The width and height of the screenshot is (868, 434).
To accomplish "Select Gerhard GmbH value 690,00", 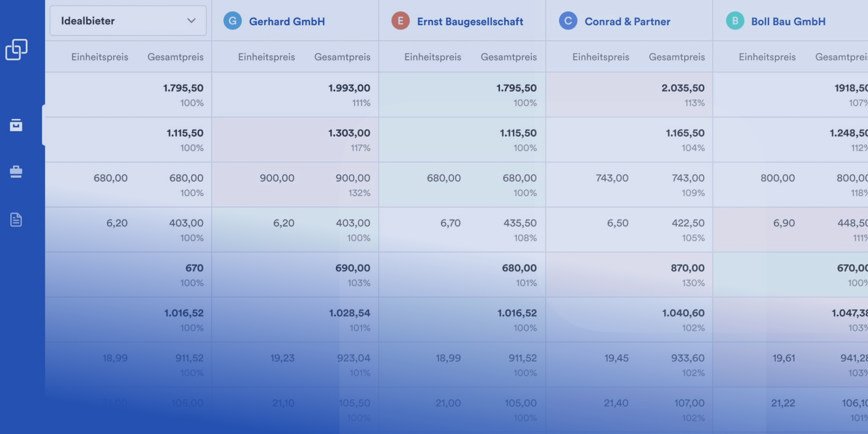I will click(353, 268).
